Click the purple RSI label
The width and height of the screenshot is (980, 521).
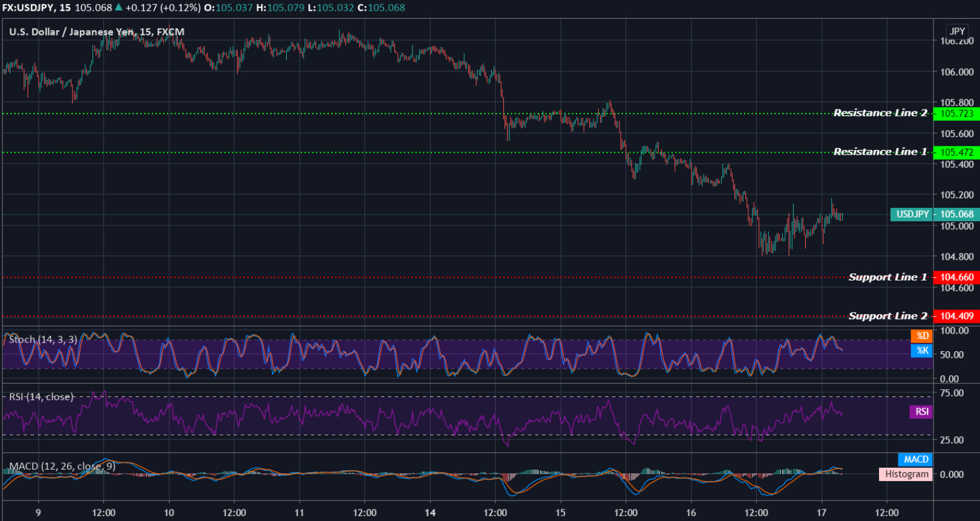coord(921,412)
